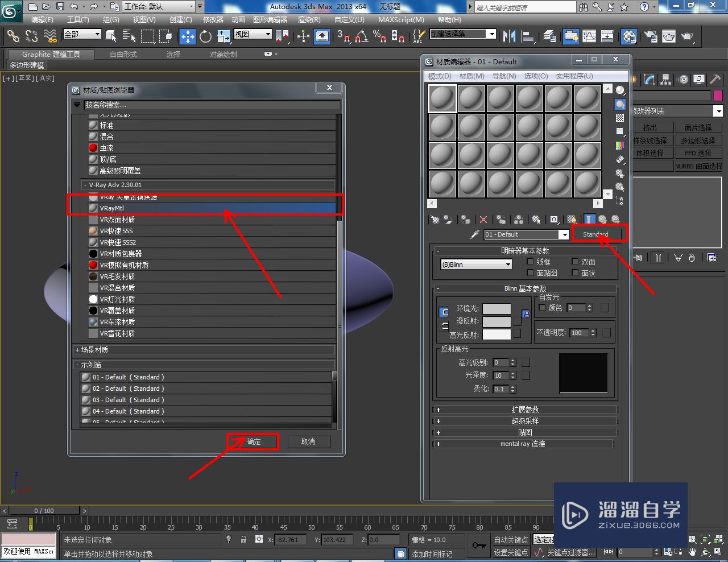
Task: Click the 按名称搜索 search field in browser
Action: (212, 105)
